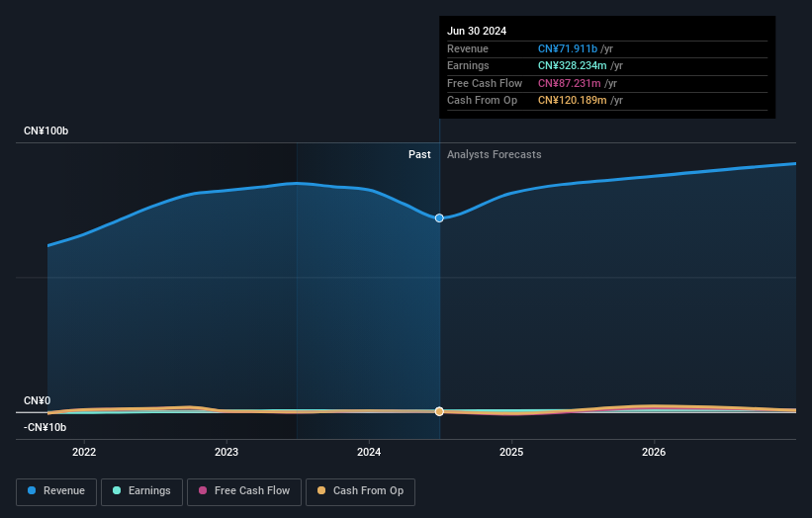The height and width of the screenshot is (518, 812).
Task: Select the revenue data point at Jun 2024
Action: tap(439, 218)
